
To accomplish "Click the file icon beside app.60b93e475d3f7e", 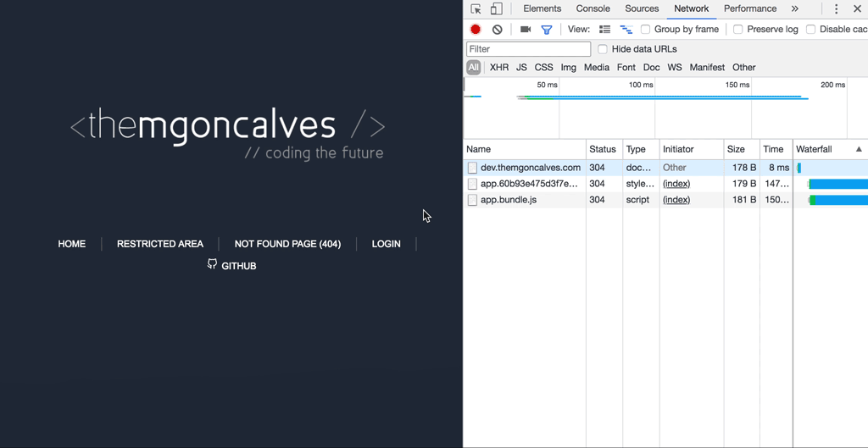I will [472, 184].
